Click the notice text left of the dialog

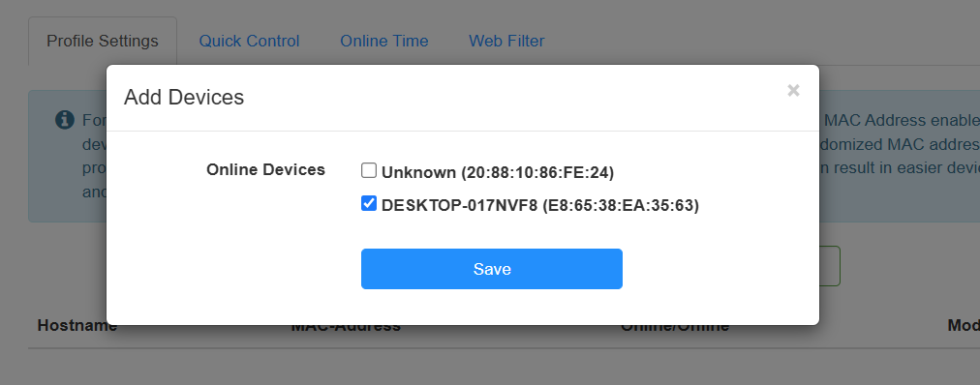click(x=94, y=156)
